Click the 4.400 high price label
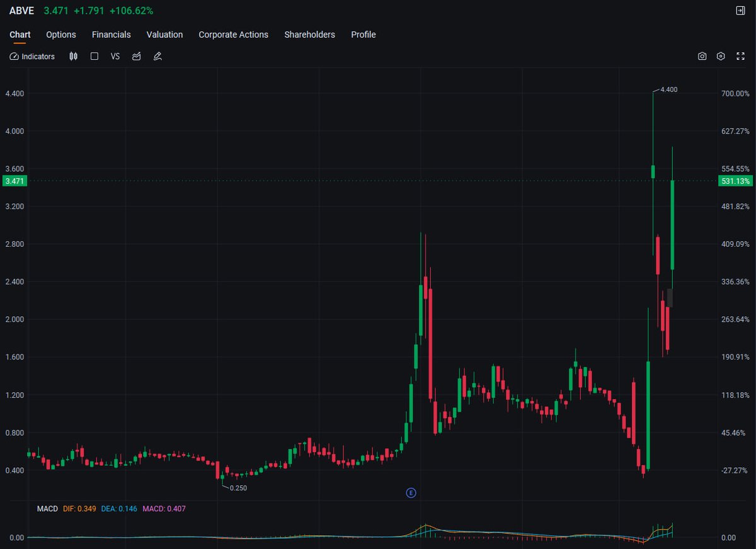 click(x=669, y=89)
